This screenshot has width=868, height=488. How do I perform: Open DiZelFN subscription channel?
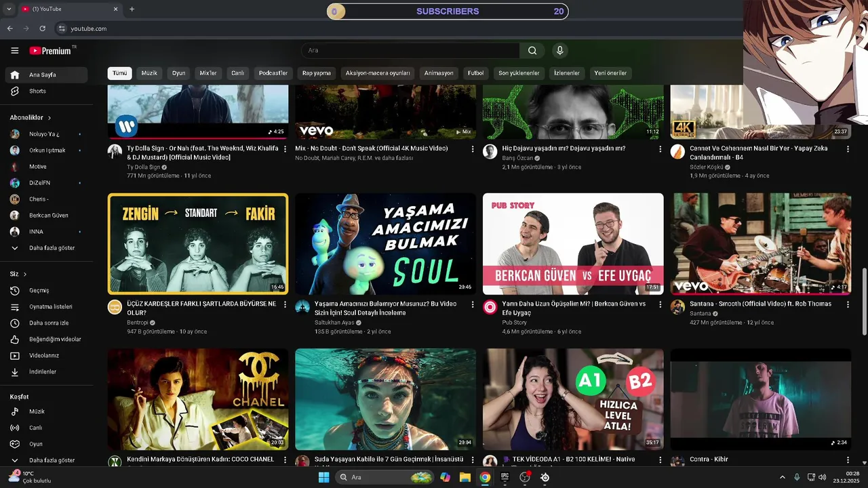pyautogui.click(x=46, y=183)
